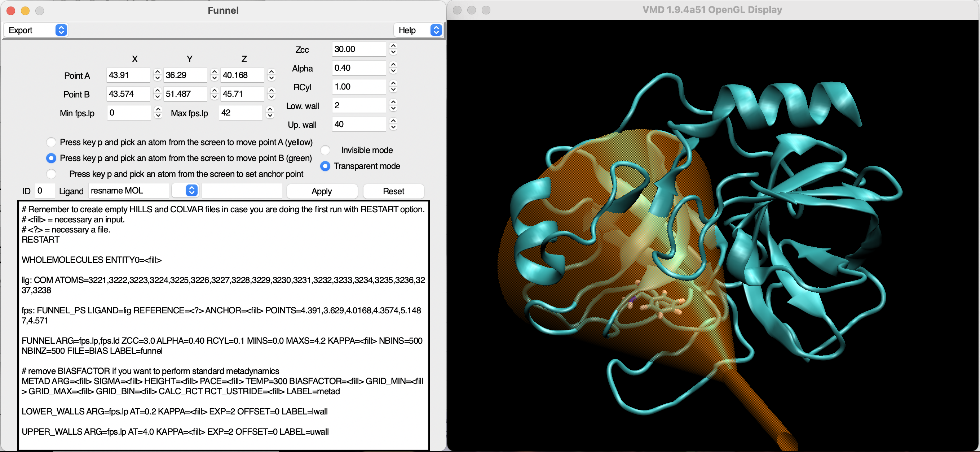Open the Help dropdown menu

click(419, 30)
